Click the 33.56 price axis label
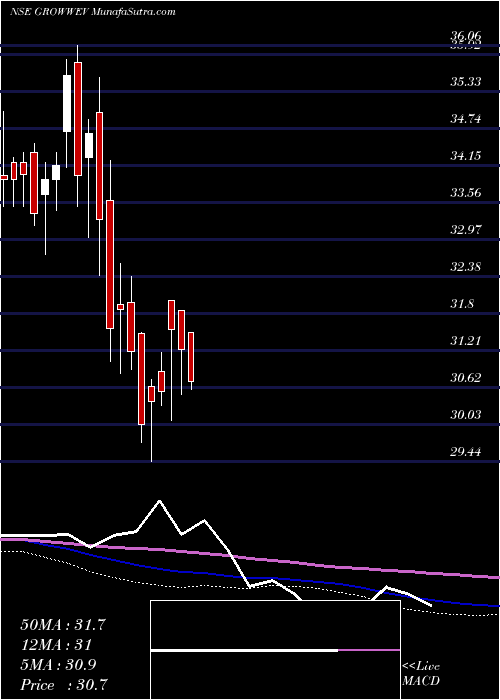500x700 pixels. tap(466, 193)
